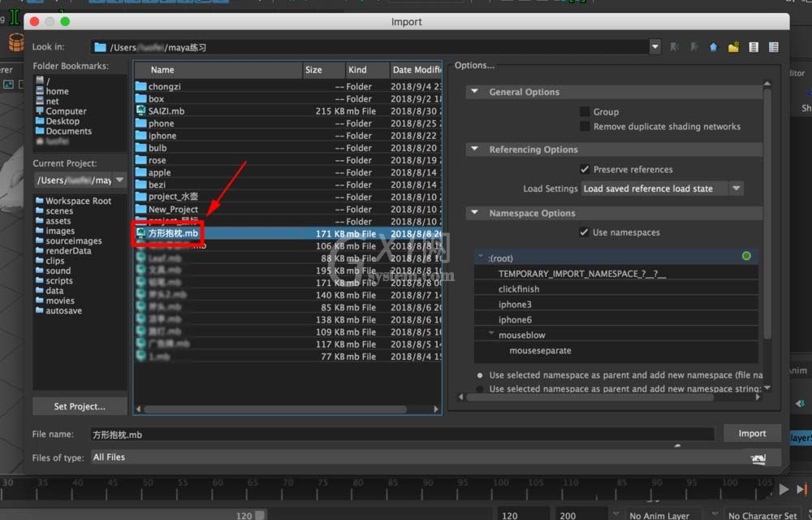Open the Desktop bookmark
Viewport: 812px width, 520px height.
58,121
